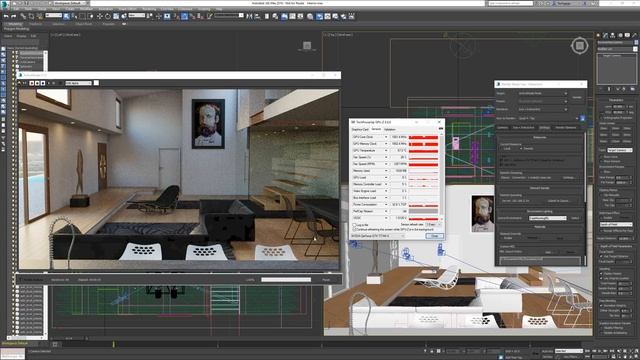Click the GPU-Z screenshot camera icon
640x360 pixels.
(x=440, y=129)
